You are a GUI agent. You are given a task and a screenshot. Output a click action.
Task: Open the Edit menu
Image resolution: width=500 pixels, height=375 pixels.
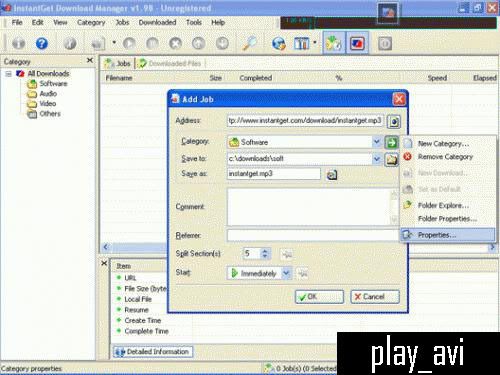pos(38,22)
